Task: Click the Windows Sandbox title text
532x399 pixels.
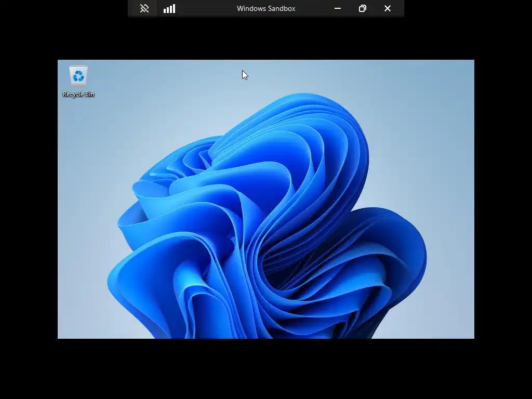Action: [x=266, y=8]
